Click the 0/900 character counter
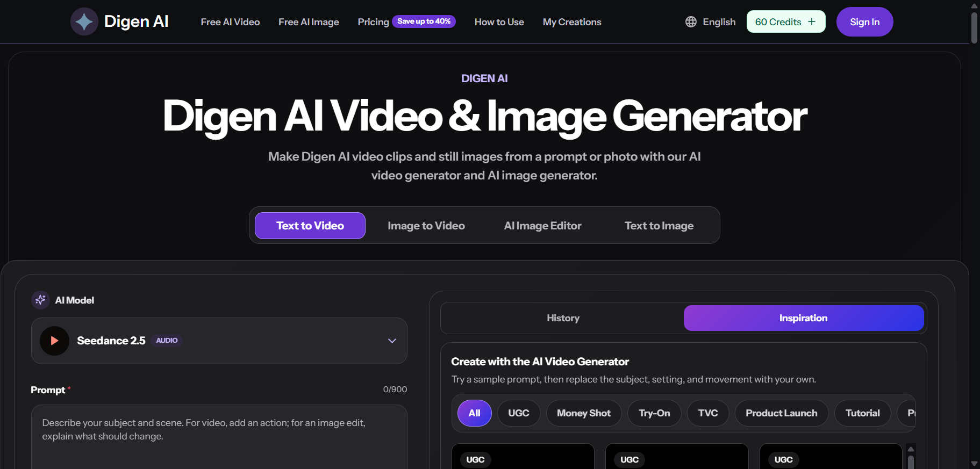This screenshot has width=980, height=469. [x=395, y=389]
